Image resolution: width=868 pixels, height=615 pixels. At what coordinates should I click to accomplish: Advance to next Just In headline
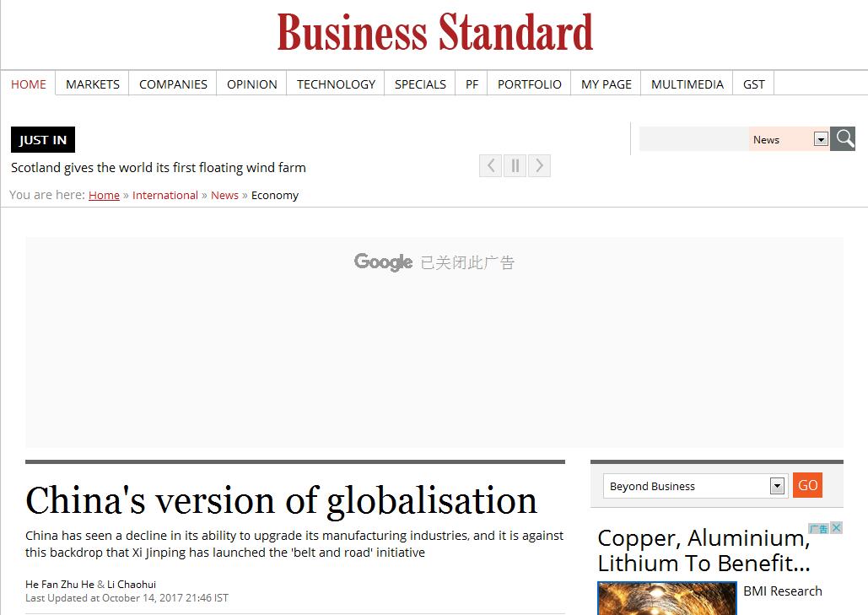539,165
